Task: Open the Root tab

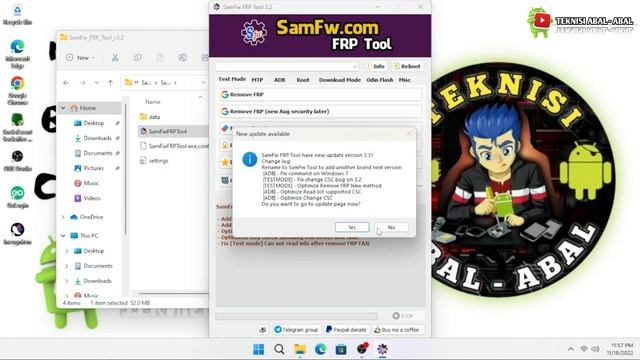Action: pyautogui.click(x=302, y=80)
